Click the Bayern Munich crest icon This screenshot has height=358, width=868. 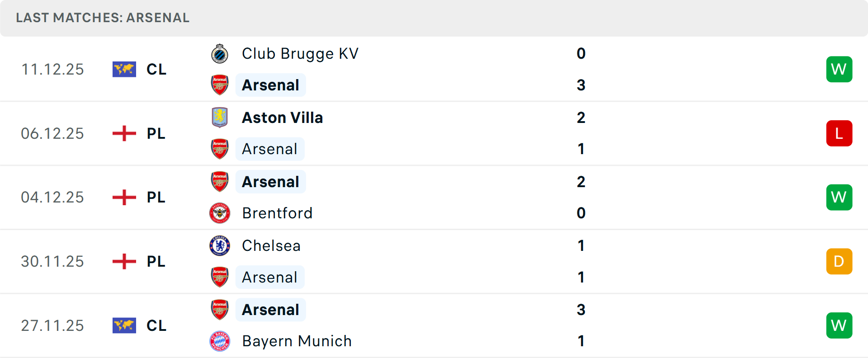220,341
